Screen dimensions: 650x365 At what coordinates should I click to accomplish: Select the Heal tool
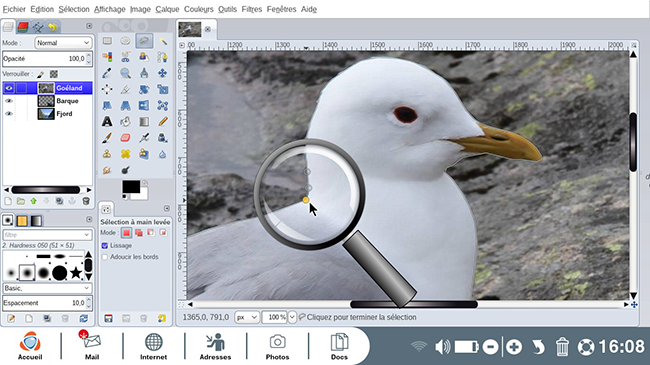click(126, 154)
